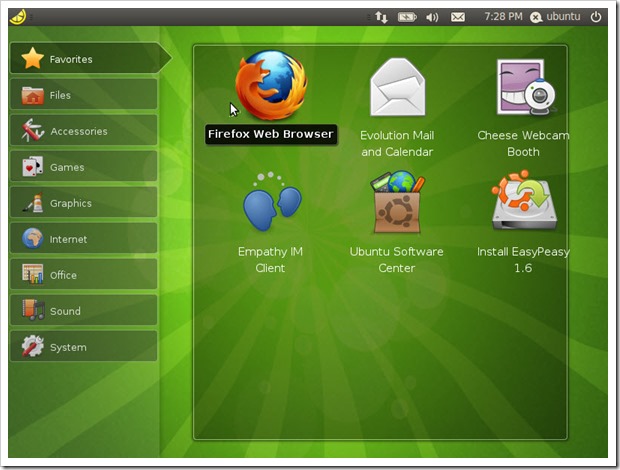Switch to the Internet category

pyautogui.click(x=84, y=238)
